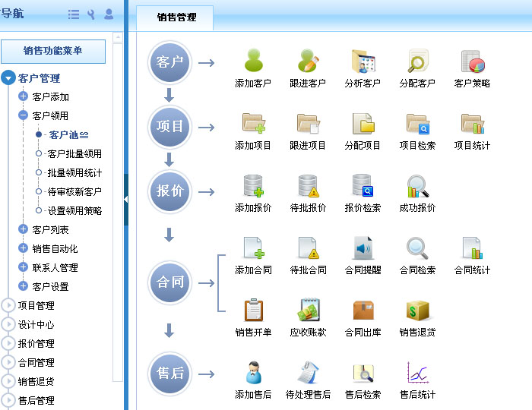Viewport: 532px width, 410px height.
Task: Select 客户批量领用 in the tree
Action: point(74,154)
